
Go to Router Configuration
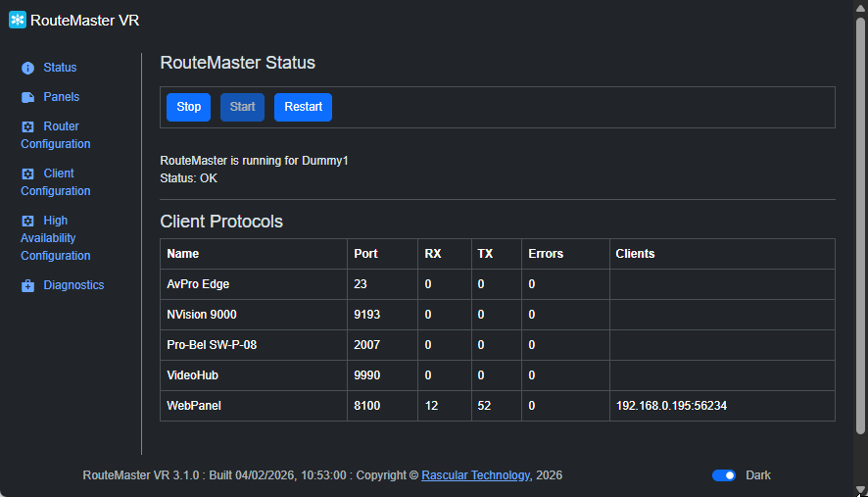coord(56,135)
